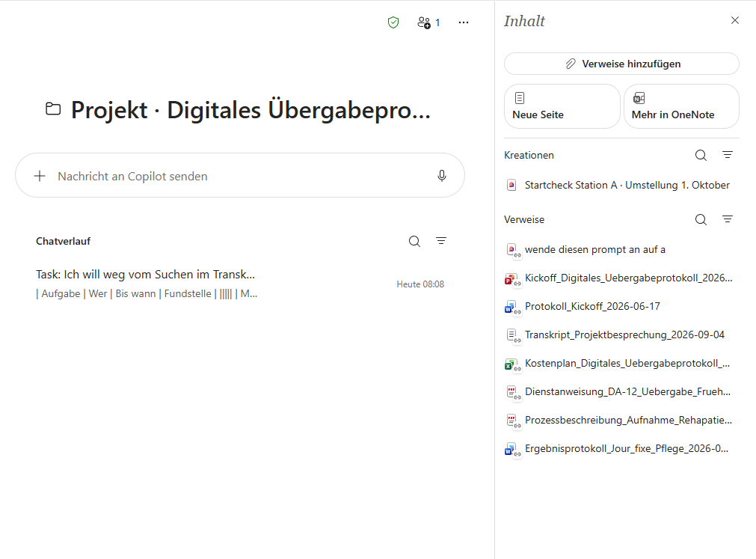
Task: Click the green shield protection icon
Action: tap(393, 22)
